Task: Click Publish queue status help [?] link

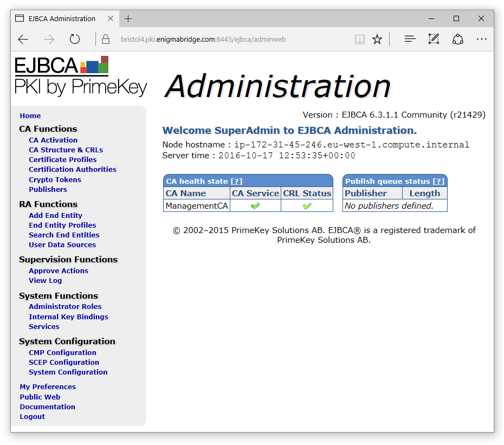Action: pos(438,182)
